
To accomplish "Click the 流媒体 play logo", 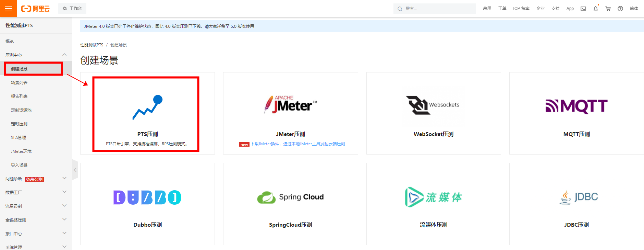I will click(434, 197).
